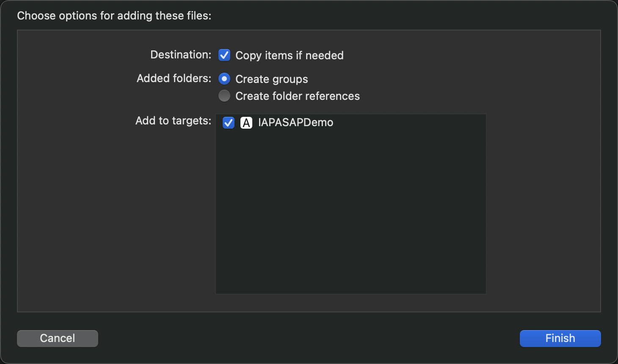618x364 pixels.
Task: Click the Copy items if needed label
Action: pyautogui.click(x=290, y=55)
